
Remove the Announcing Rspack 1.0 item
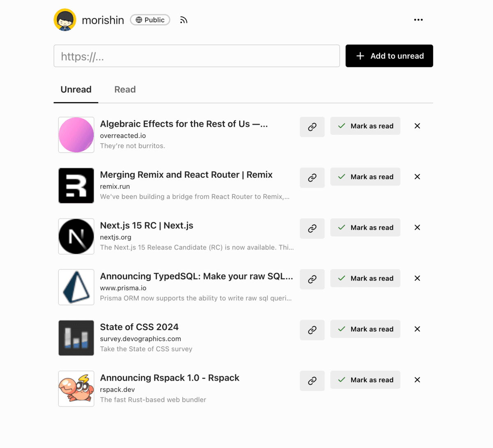(417, 380)
